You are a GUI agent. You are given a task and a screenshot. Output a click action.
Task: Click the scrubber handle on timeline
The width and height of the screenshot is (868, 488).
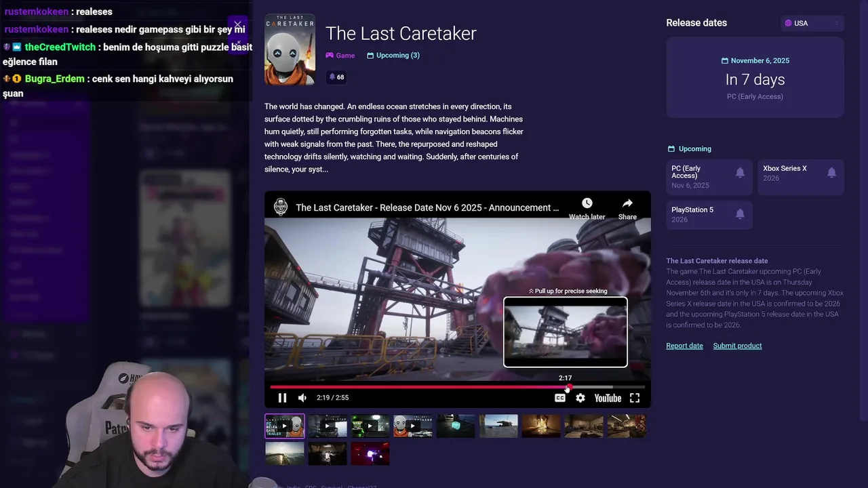pyautogui.click(x=569, y=387)
